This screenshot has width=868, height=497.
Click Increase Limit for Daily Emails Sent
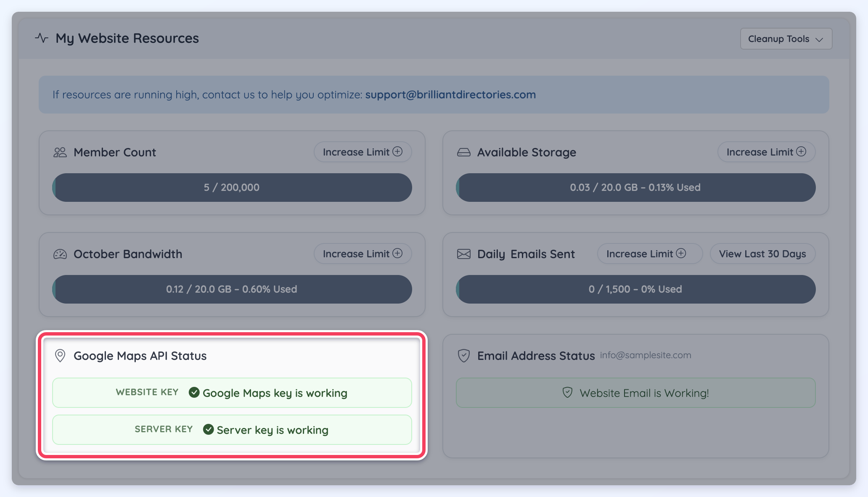(650, 254)
